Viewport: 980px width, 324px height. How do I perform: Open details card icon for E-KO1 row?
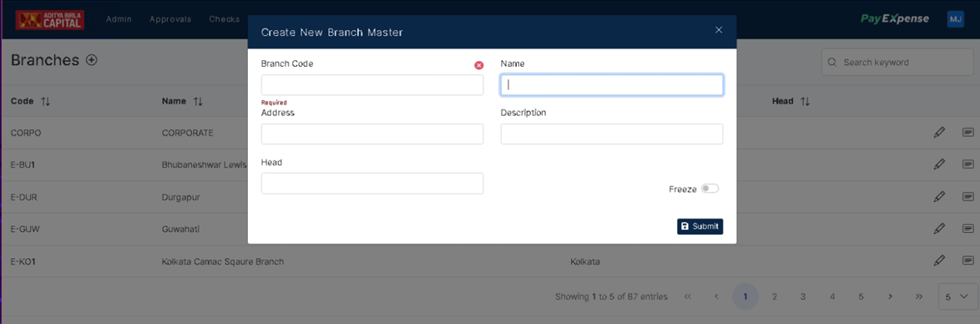pyautogui.click(x=967, y=261)
